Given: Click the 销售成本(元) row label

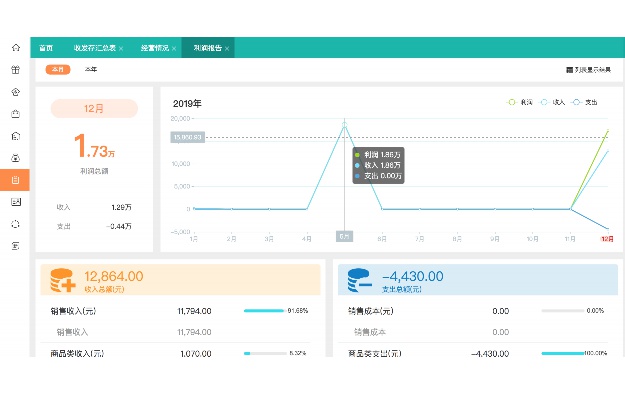Looking at the screenshot, I should pos(370,311).
